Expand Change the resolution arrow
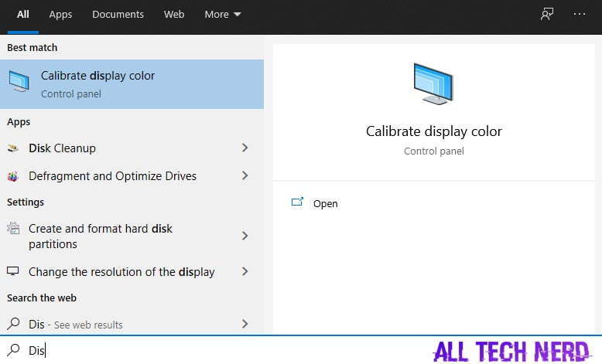This screenshot has height=364, width=602. pyautogui.click(x=245, y=271)
